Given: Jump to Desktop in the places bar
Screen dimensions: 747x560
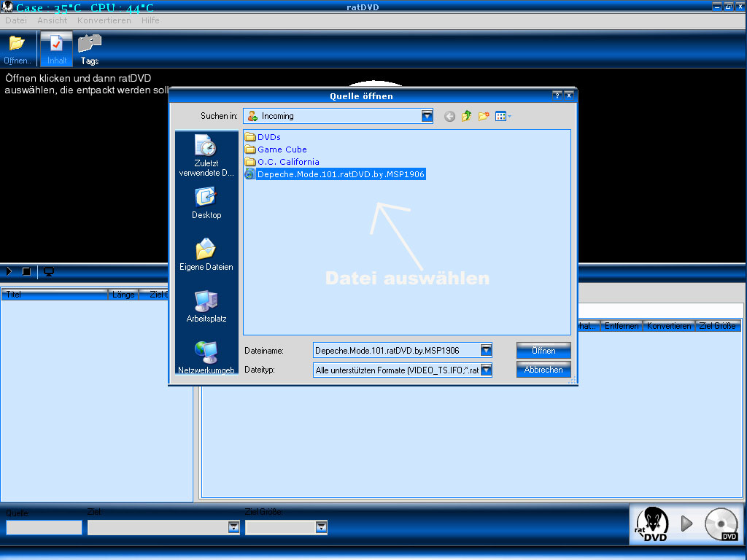Looking at the screenshot, I should pos(206,203).
